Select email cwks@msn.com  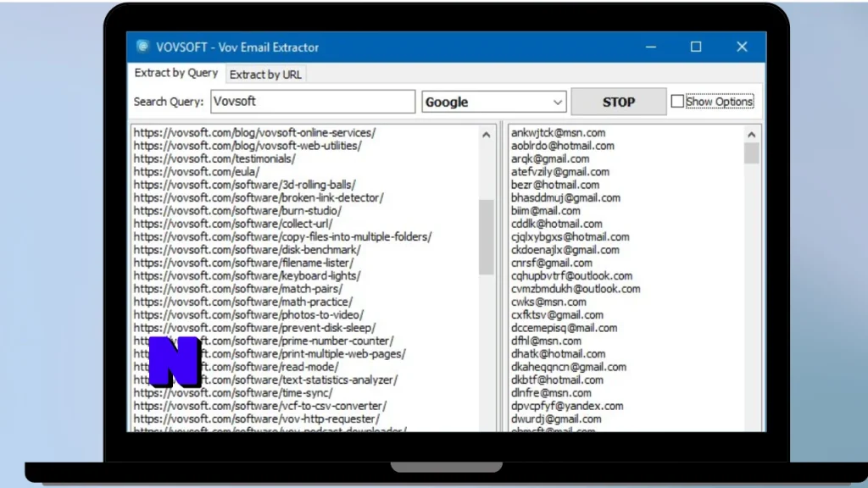[x=548, y=302]
